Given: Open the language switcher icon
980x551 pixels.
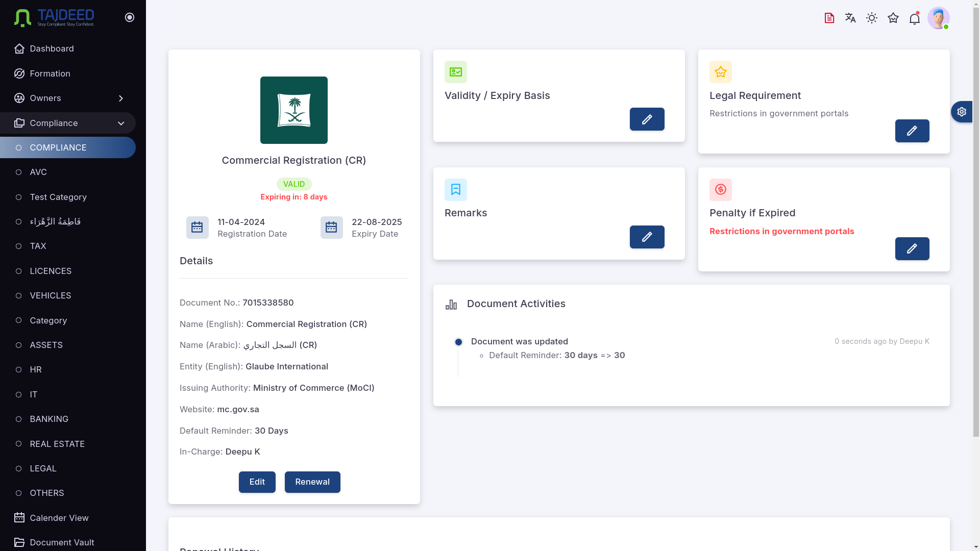Looking at the screenshot, I should pos(850,18).
